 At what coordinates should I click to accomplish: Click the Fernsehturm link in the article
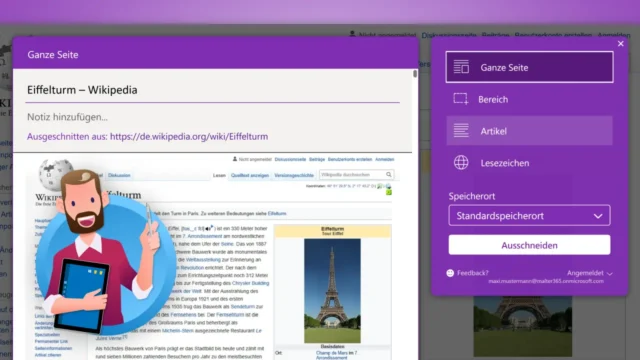[x=230, y=315]
